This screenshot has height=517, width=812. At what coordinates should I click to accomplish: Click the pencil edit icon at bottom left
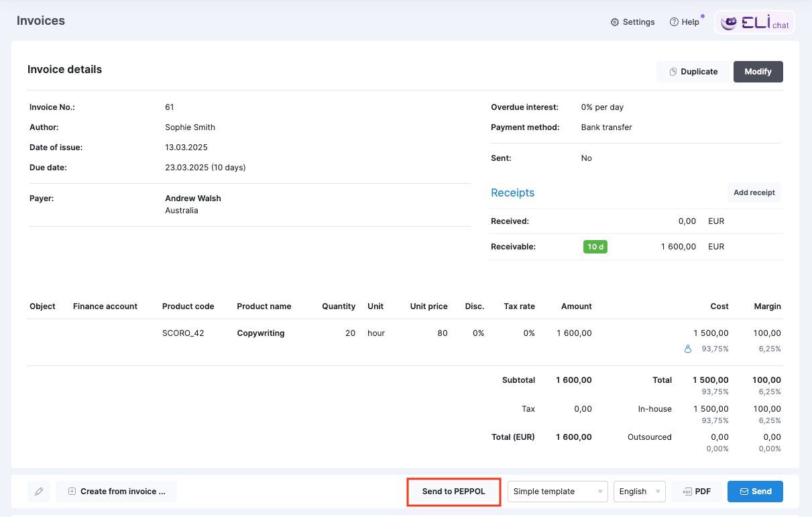(x=39, y=492)
